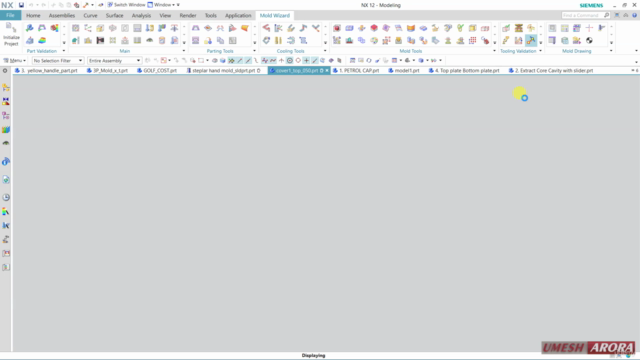Click the green checkmark icon in Mold Tools
The image size is (640, 360).
coord(460,28)
